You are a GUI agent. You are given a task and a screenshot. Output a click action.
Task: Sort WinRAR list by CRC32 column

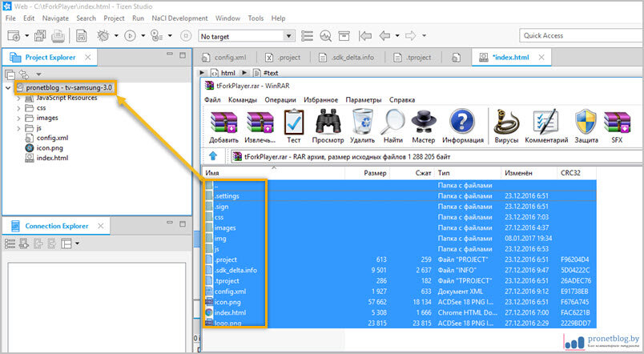pos(576,173)
